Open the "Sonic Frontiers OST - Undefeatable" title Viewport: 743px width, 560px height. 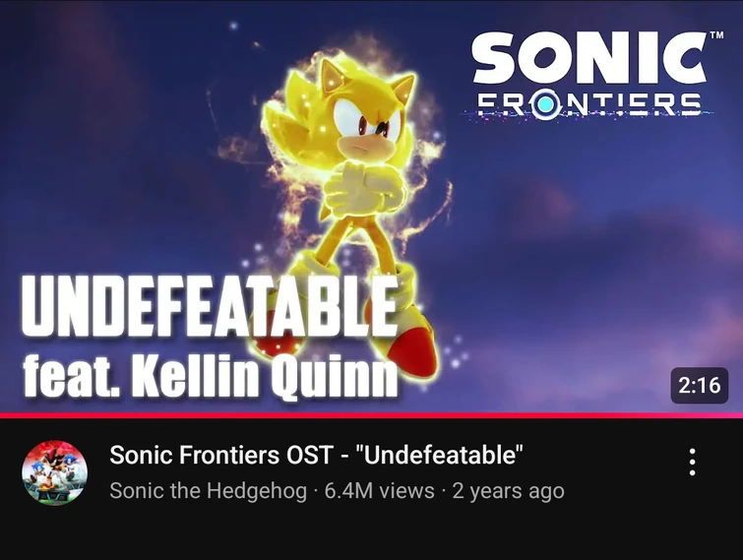click(316, 455)
